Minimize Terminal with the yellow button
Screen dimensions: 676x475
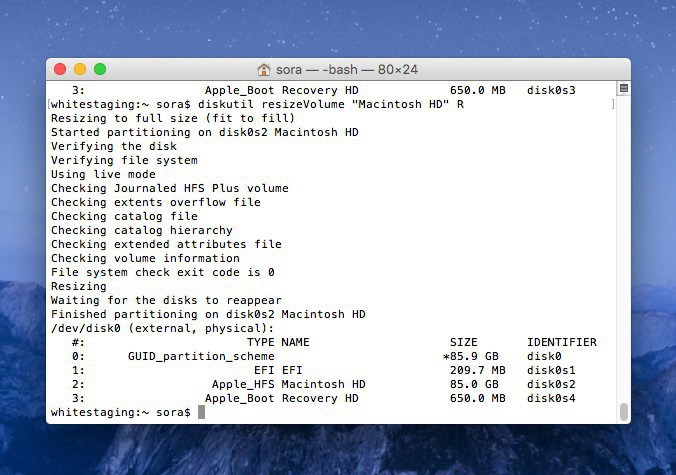[x=80, y=69]
